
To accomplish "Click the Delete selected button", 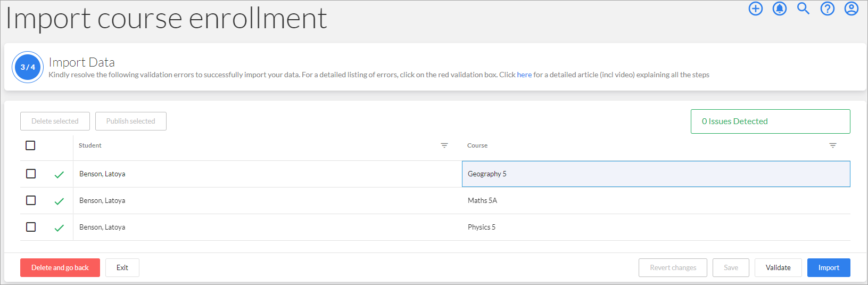I will point(55,121).
